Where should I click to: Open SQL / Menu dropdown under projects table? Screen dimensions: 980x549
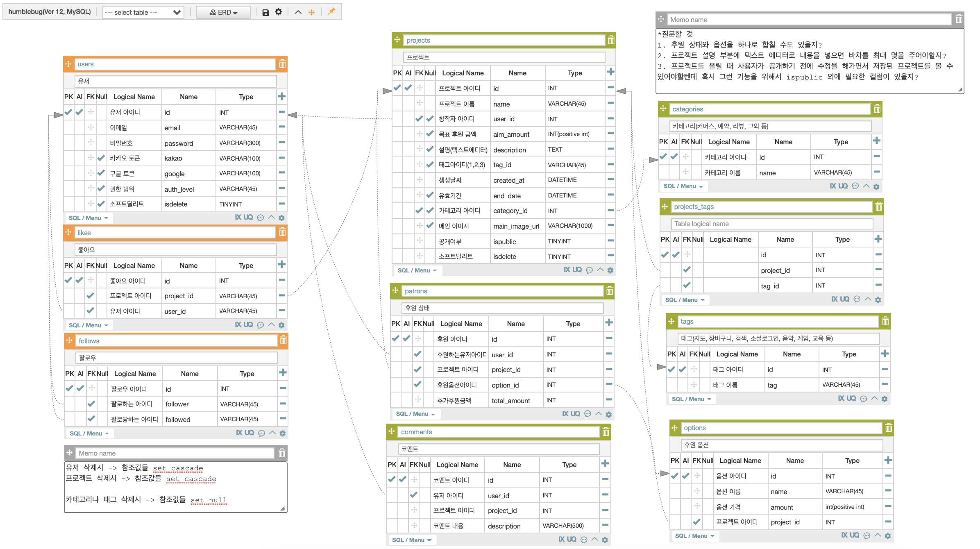[x=417, y=270]
